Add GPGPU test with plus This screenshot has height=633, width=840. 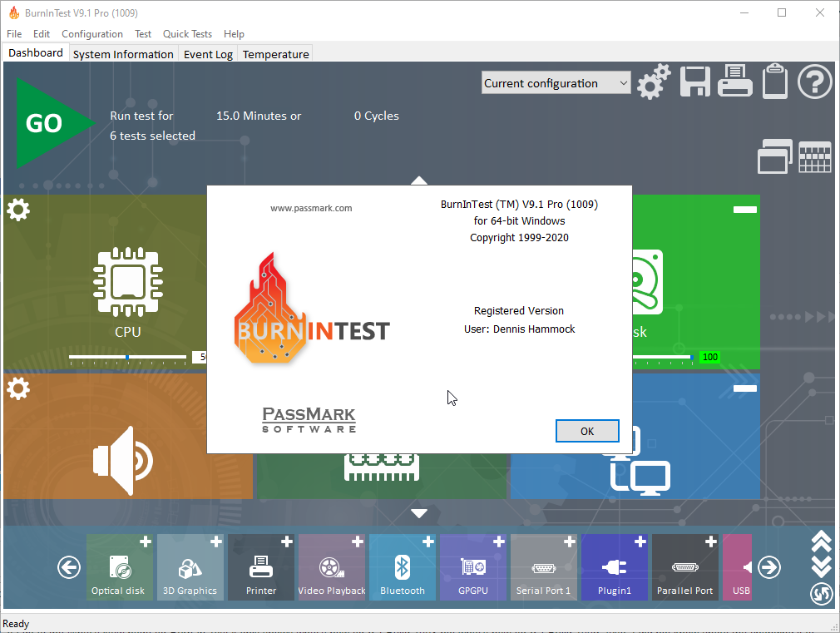tap(499, 542)
